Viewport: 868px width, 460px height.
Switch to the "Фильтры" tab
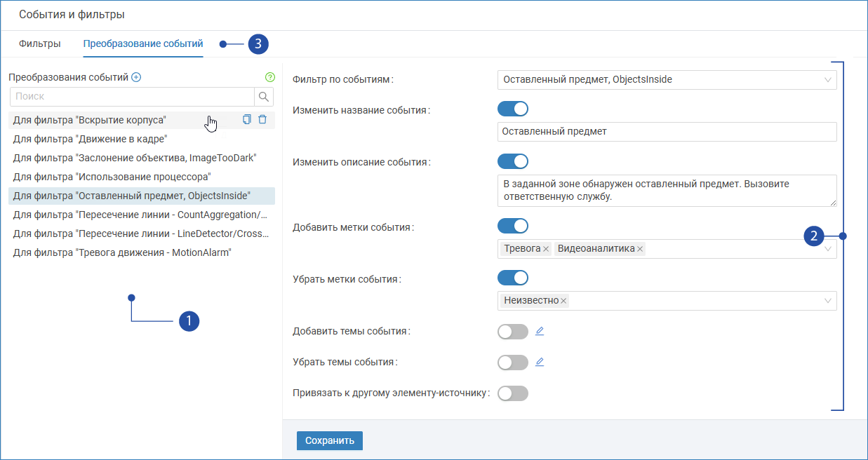pos(40,43)
